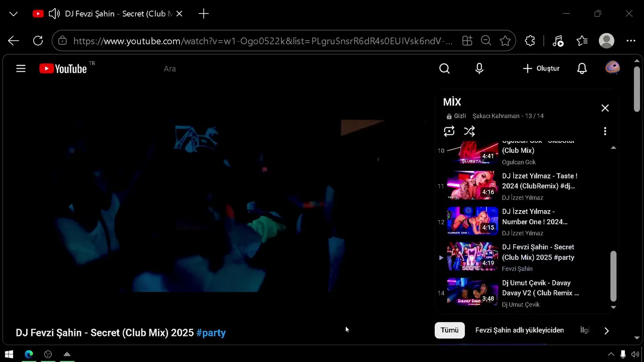The image size is (644, 362).
Task: Open 'DJ İzzet Yılmaz - Number One ! 2024' title
Action: pos(535,217)
